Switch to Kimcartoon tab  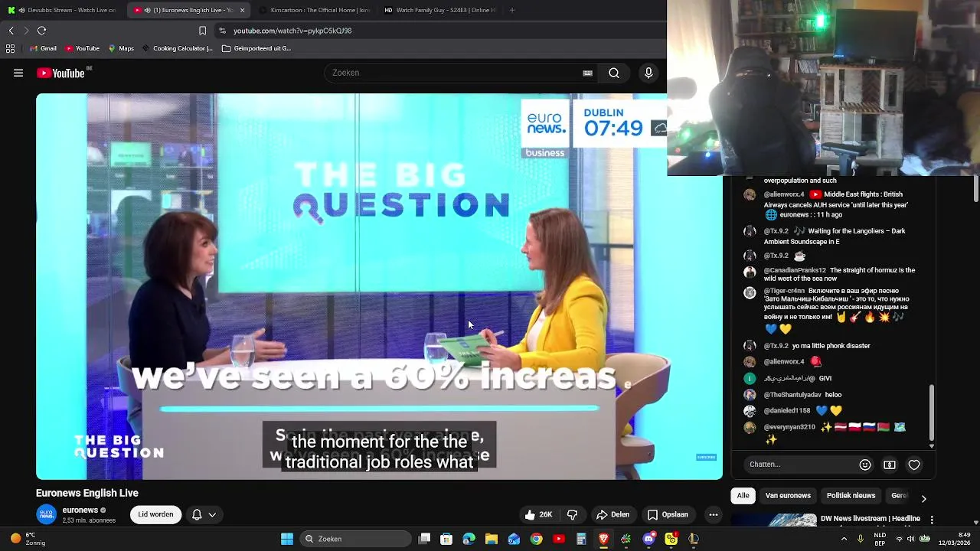tap(314, 10)
